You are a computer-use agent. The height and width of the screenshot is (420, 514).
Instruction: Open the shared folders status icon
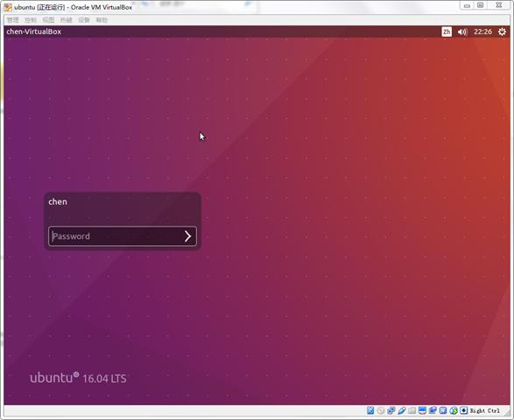click(x=412, y=410)
